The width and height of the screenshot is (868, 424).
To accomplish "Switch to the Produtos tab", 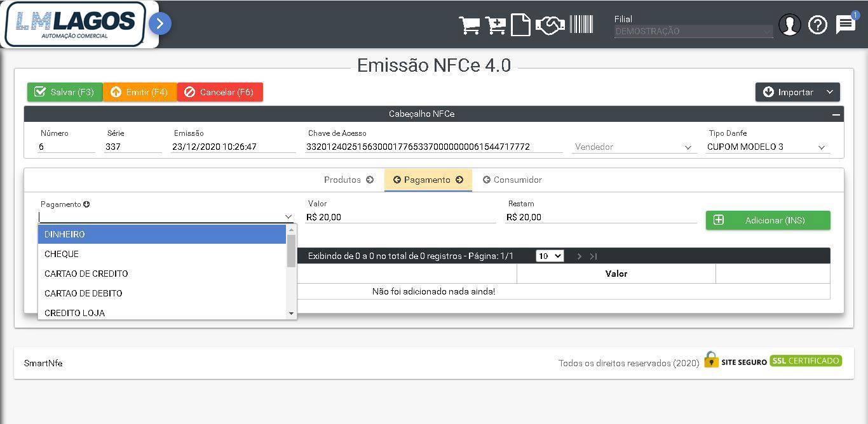I will pos(348,180).
